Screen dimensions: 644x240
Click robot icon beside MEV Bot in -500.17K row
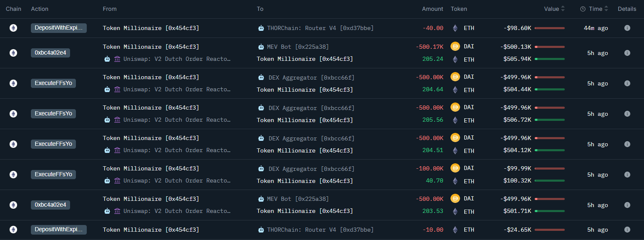261,47
